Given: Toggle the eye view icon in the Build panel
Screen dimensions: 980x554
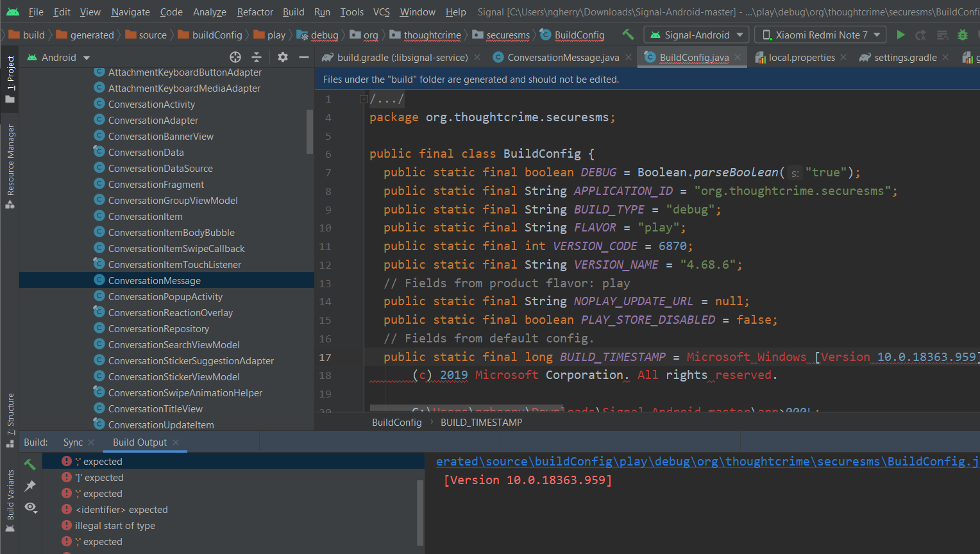Looking at the screenshot, I should point(30,507).
